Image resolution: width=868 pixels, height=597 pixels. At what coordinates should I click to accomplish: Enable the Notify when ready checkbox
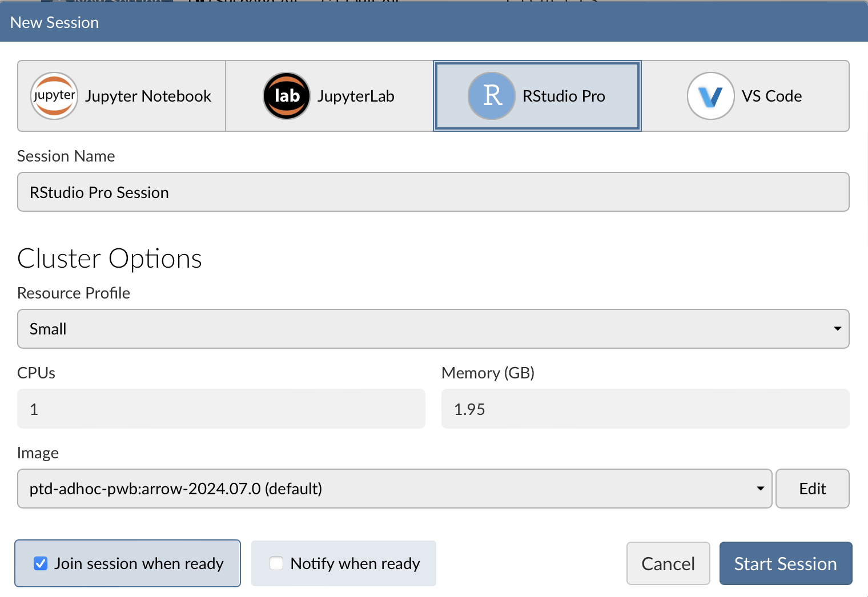(x=276, y=563)
